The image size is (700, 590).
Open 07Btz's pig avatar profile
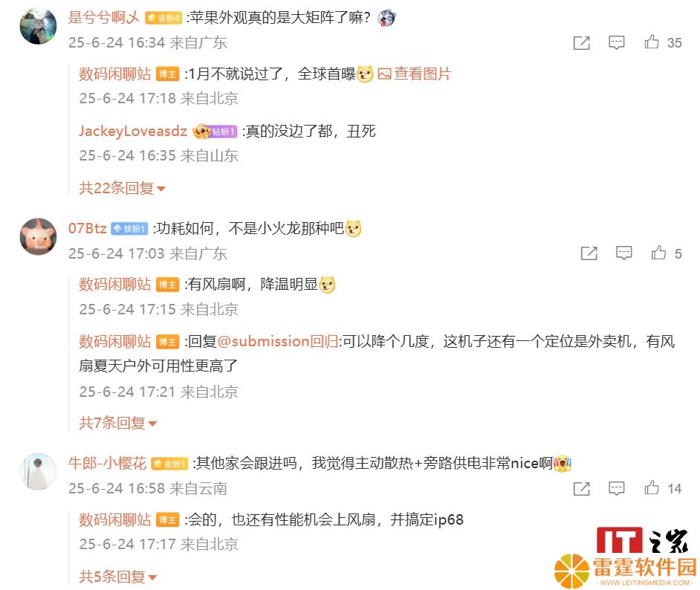38,236
